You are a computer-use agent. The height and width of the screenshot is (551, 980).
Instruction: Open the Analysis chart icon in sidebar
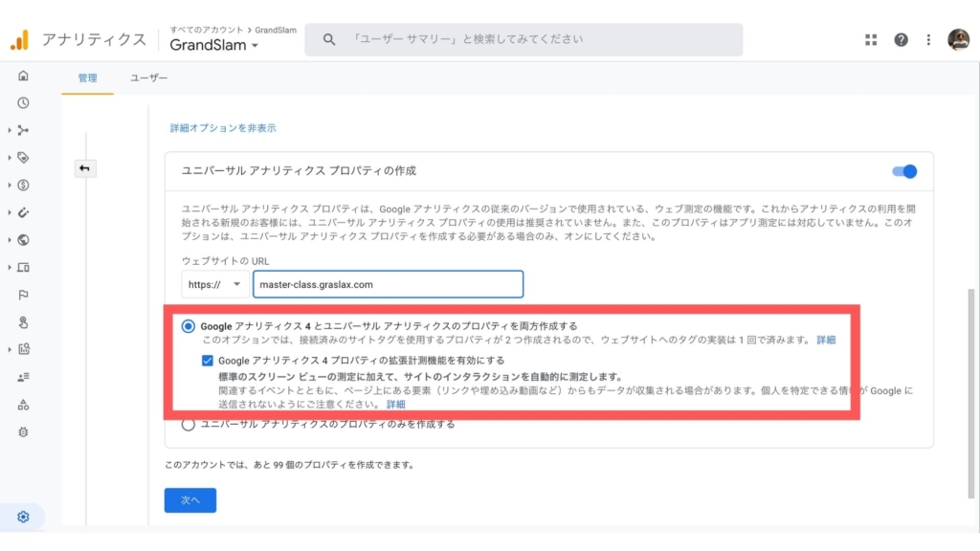(x=23, y=349)
